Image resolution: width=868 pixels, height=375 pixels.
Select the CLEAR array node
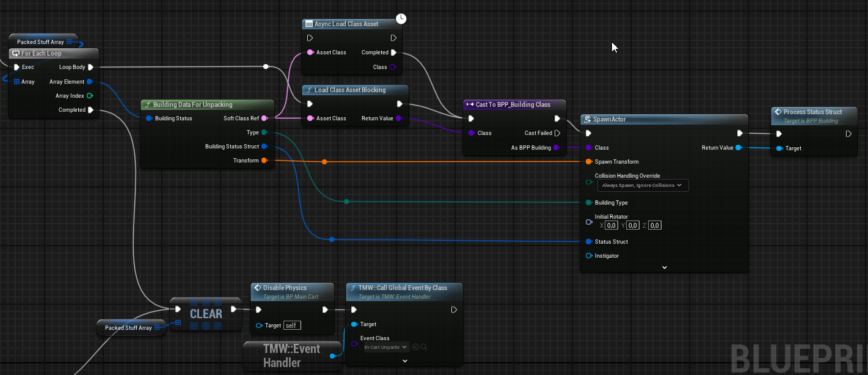click(206, 314)
